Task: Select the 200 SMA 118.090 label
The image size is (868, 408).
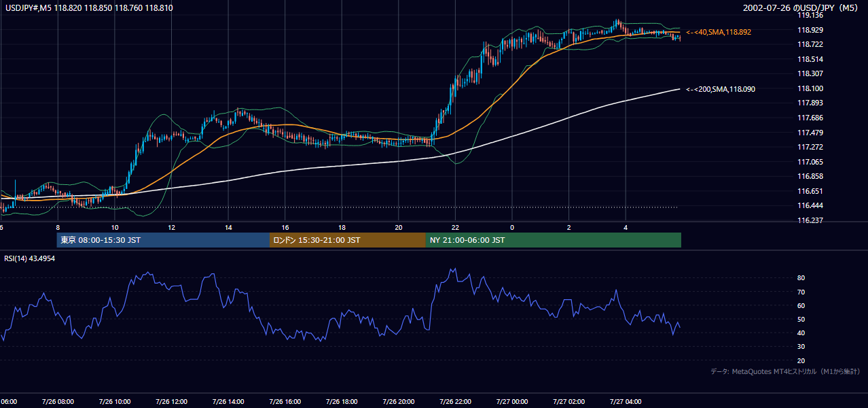Action: point(721,89)
